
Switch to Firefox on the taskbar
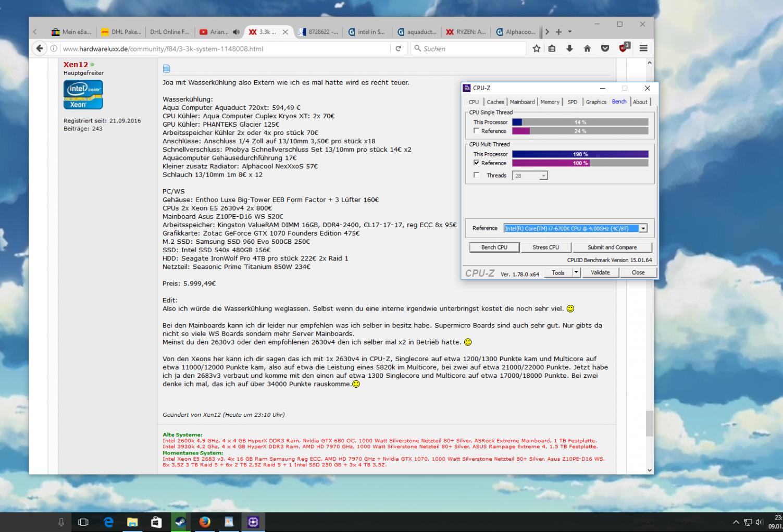(205, 522)
